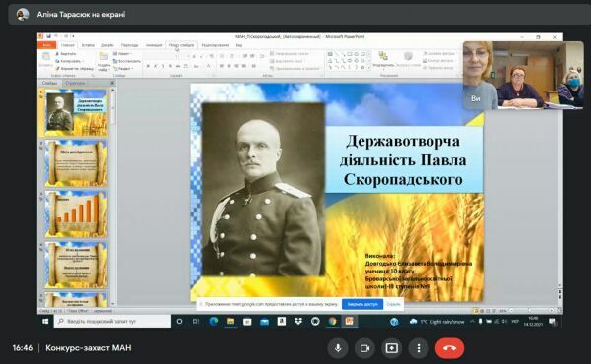Toggle bold formatting in the ribbon
This screenshot has width=591, height=364.
148,66
